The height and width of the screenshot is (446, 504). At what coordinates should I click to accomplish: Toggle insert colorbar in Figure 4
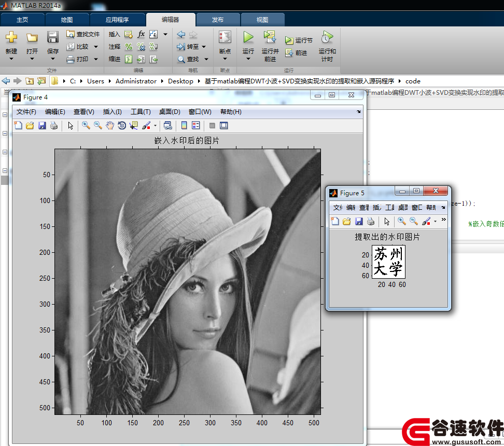184,125
